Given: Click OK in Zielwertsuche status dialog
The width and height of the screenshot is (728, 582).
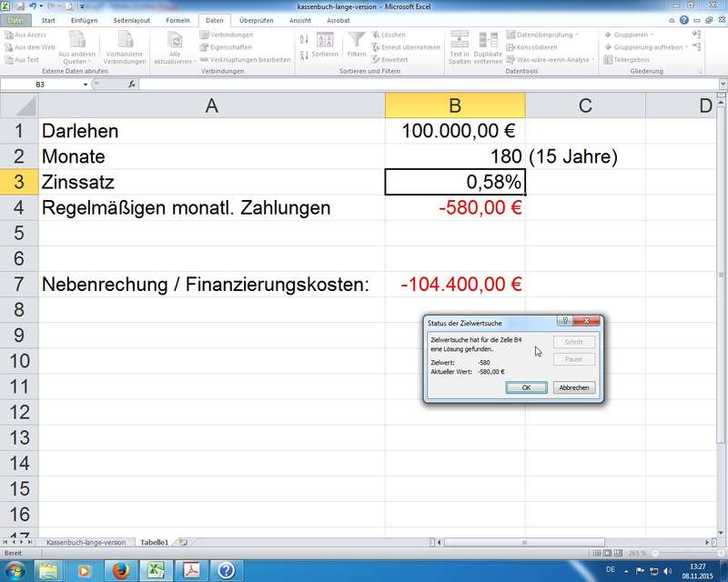Looking at the screenshot, I should [x=526, y=387].
